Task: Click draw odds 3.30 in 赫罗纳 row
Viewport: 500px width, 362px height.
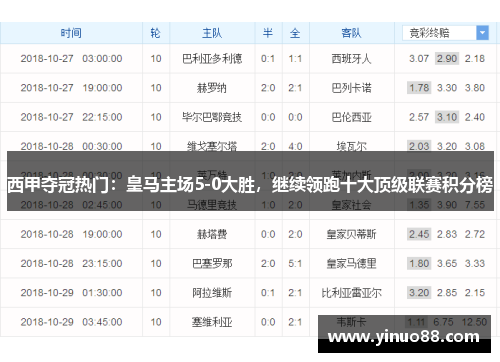Action: pos(447,88)
